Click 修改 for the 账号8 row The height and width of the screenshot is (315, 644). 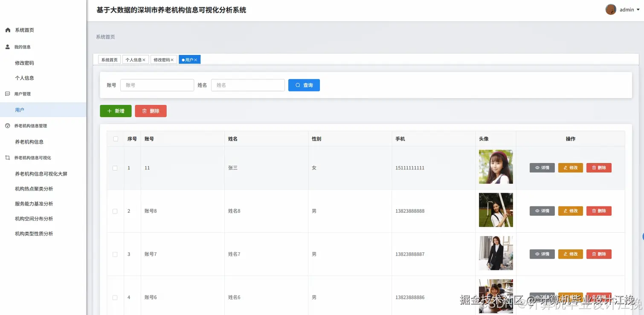tap(571, 211)
